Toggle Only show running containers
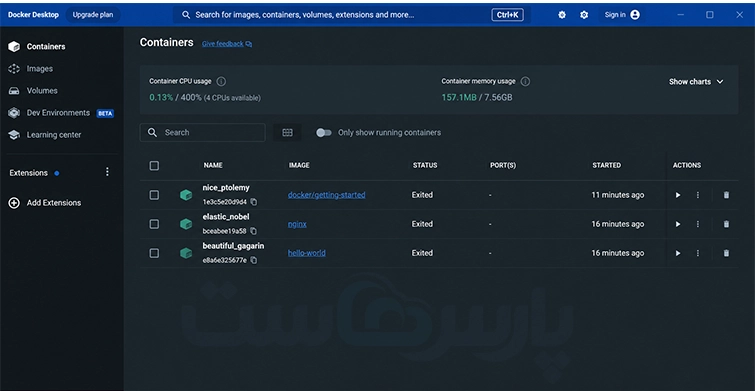This screenshot has width=755, height=391. pos(324,132)
